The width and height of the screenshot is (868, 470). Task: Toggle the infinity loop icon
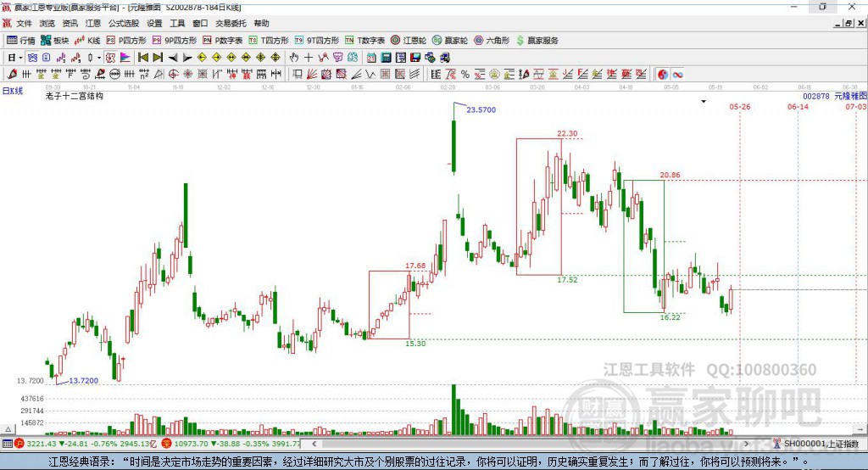pos(677,75)
